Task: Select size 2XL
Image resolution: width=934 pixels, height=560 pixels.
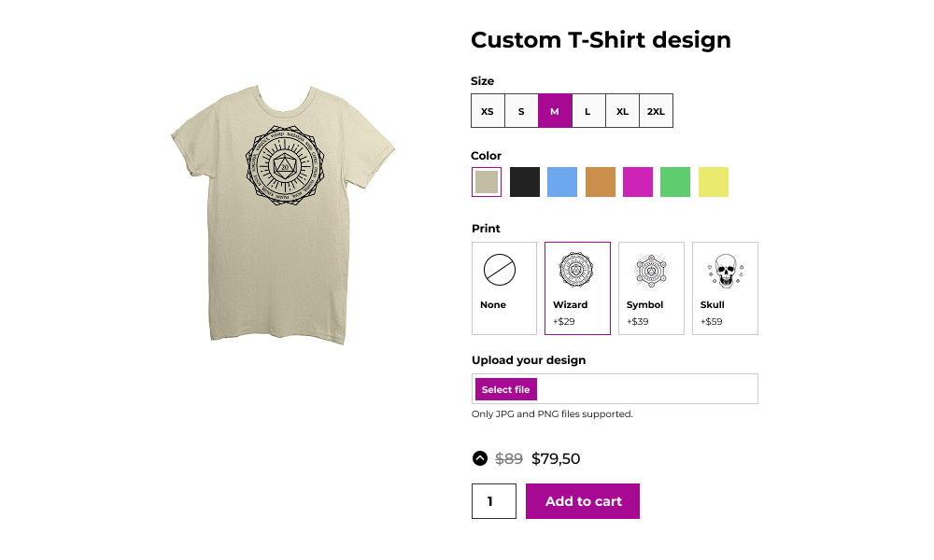Action: (x=656, y=111)
